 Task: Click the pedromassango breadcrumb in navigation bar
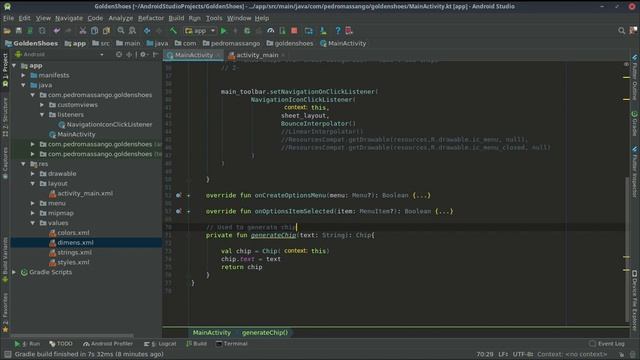pyautogui.click(x=231, y=44)
